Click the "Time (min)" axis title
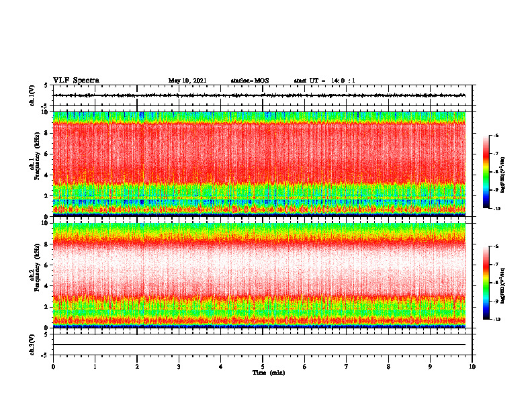 pos(269,373)
